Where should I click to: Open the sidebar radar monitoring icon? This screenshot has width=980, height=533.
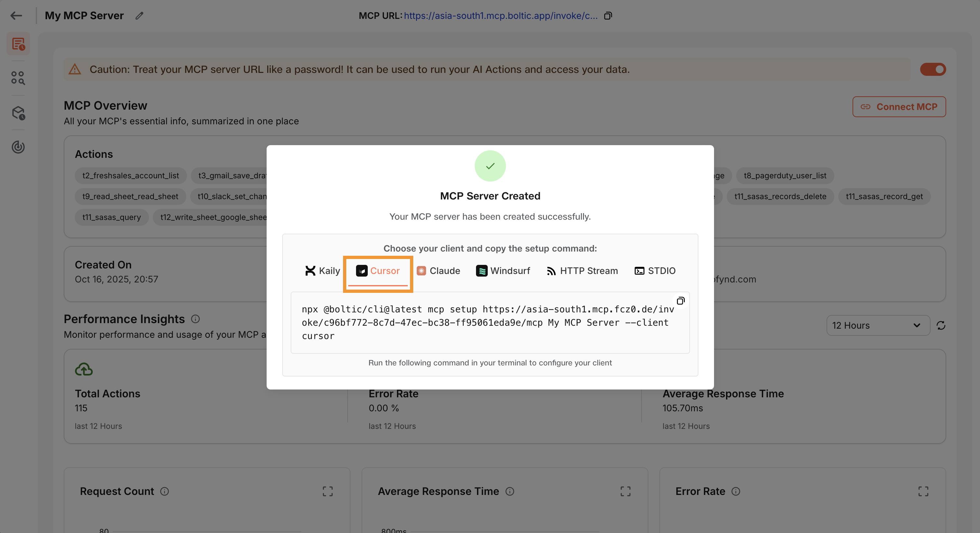pyautogui.click(x=18, y=147)
